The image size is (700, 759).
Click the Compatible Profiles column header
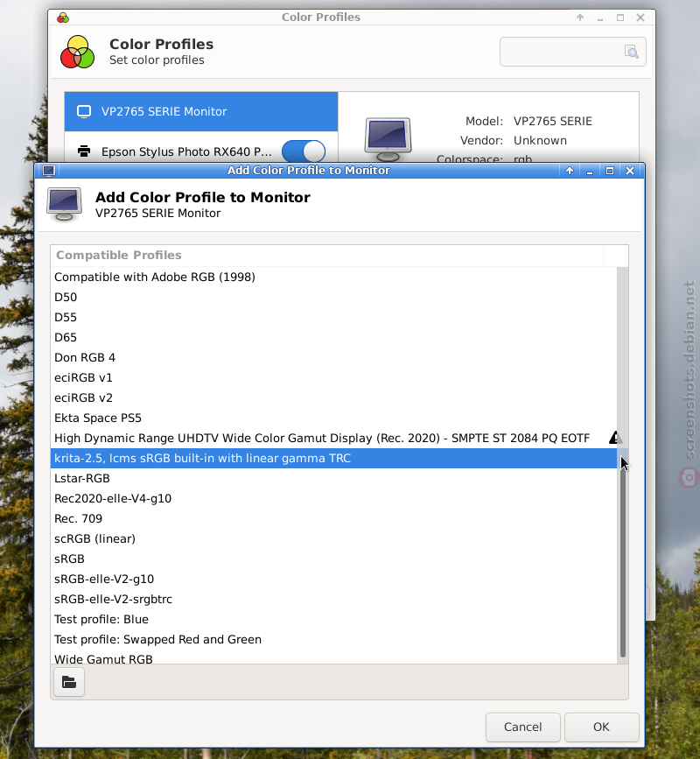(x=327, y=255)
